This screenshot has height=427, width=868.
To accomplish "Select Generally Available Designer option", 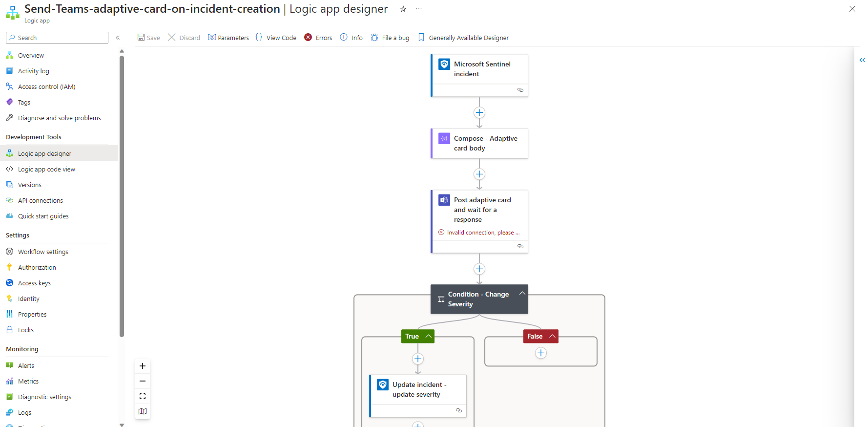I will click(463, 38).
